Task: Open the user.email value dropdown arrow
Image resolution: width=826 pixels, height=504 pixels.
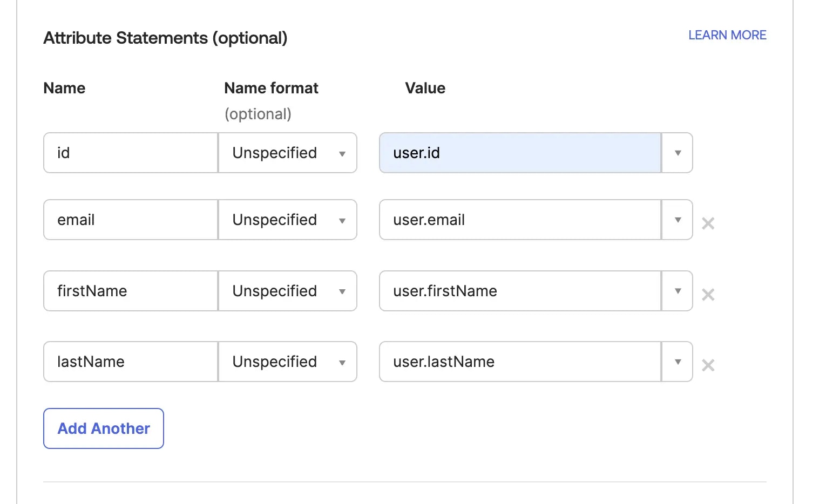Action: pyautogui.click(x=678, y=220)
